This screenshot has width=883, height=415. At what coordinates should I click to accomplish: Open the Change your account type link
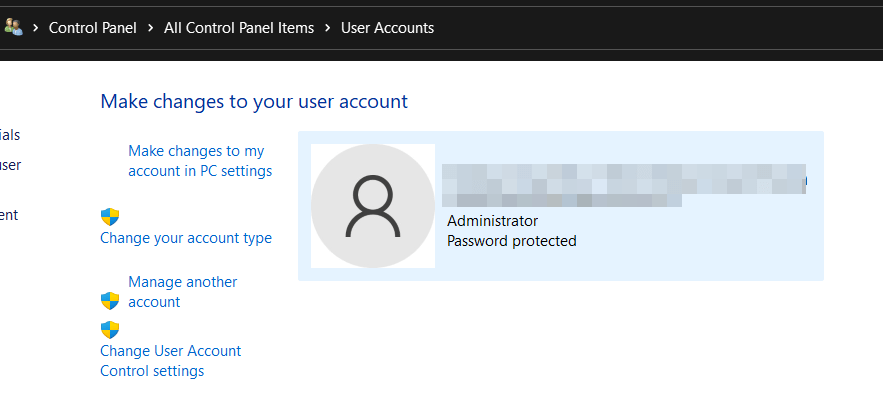coord(186,238)
